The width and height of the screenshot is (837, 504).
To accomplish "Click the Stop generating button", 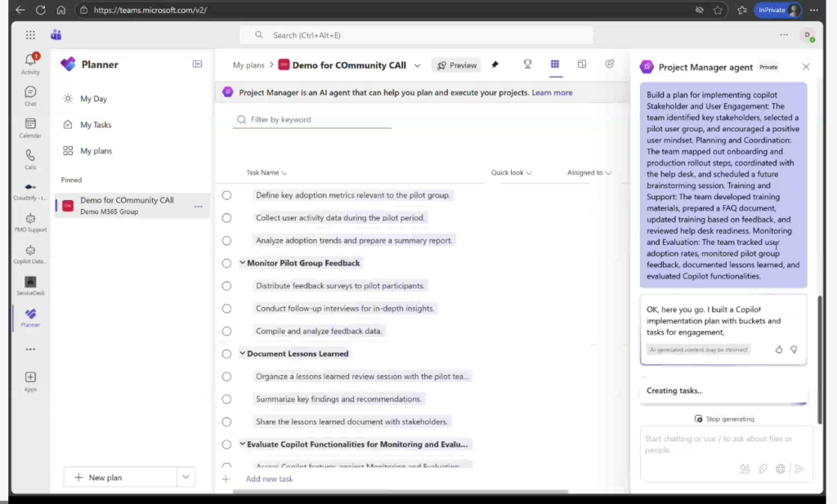I will point(724,419).
